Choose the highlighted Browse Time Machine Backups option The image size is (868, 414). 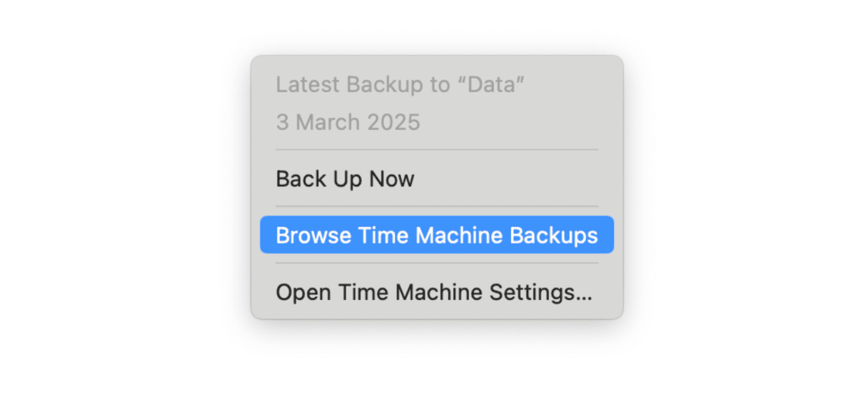pos(435,235)
